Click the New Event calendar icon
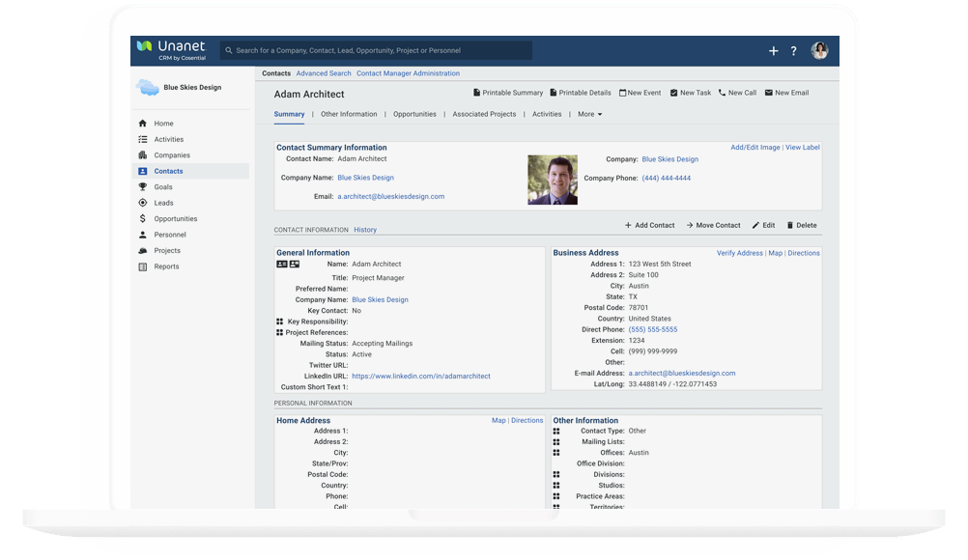Screen dimensions: 968x560 click(623, 93)
